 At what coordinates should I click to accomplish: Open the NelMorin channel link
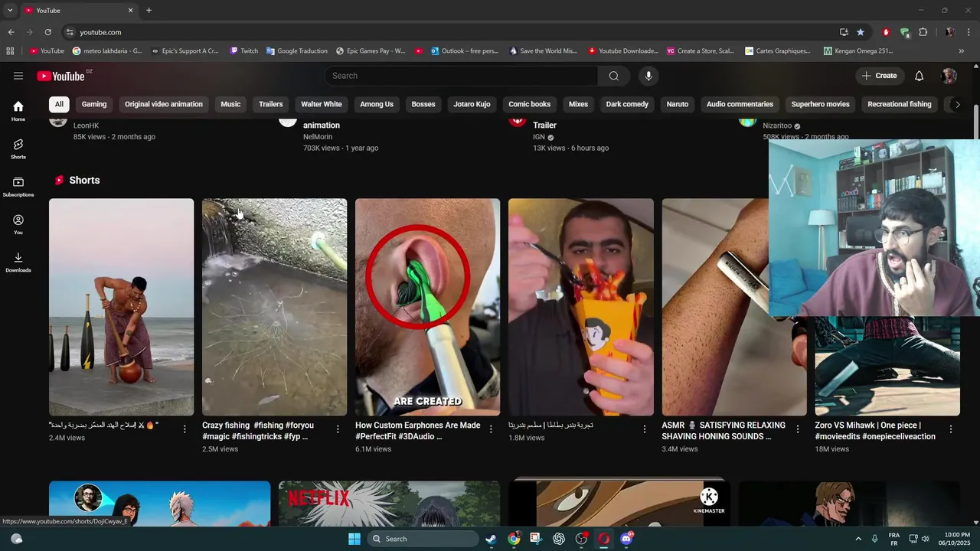318,137
